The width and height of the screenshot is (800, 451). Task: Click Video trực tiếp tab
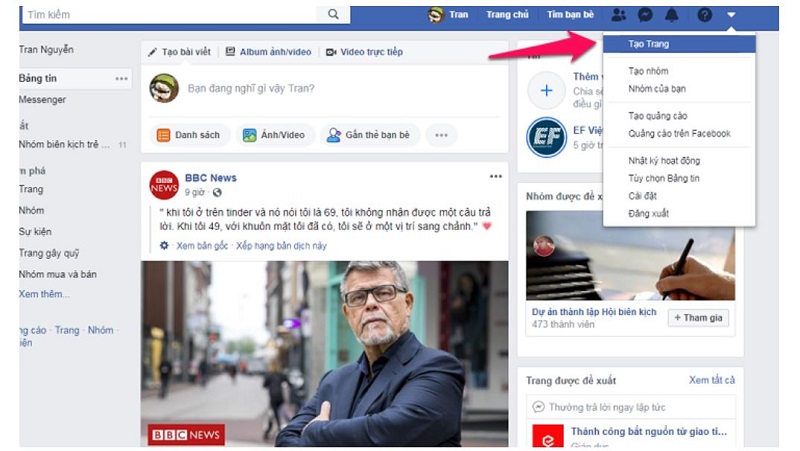364,52
